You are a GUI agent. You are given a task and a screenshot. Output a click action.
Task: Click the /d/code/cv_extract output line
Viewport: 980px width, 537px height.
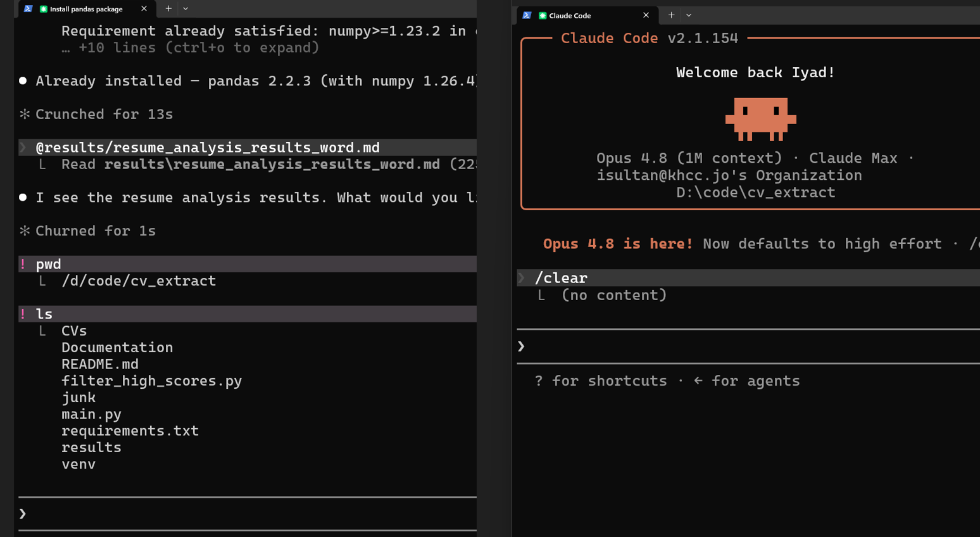click(139, 281)
